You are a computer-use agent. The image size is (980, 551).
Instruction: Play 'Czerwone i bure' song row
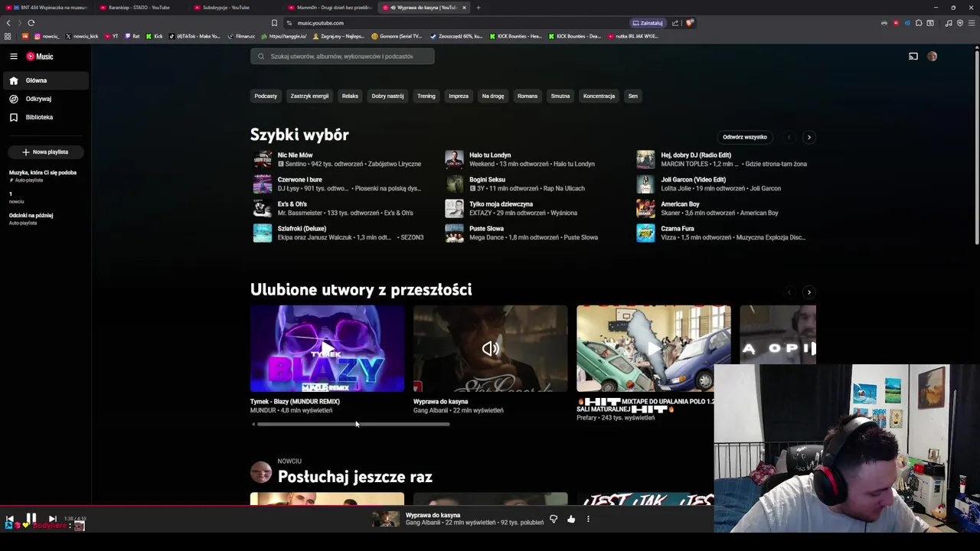(342, 184)
